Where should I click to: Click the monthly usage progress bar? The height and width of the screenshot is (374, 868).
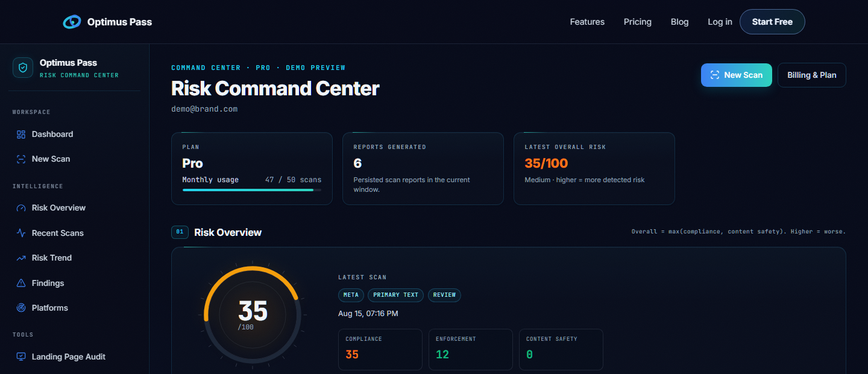[252, 190]
